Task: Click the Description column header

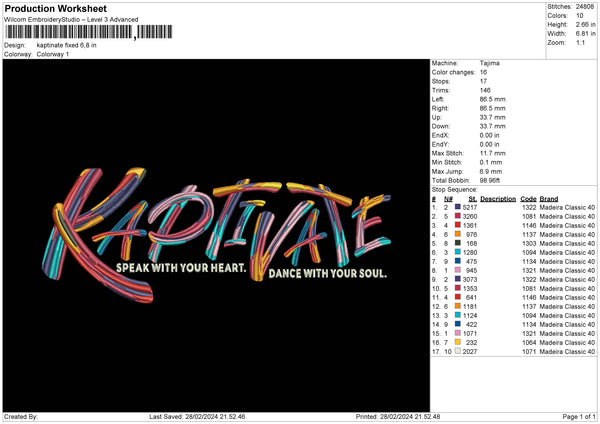Action: [497, 198]
